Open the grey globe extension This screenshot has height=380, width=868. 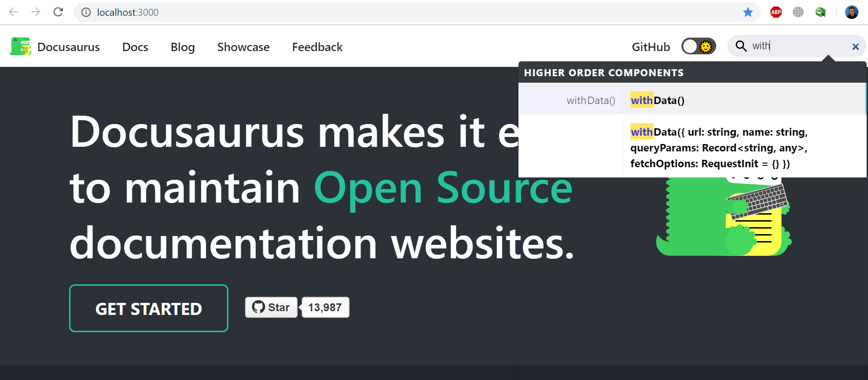click(798, 13)
